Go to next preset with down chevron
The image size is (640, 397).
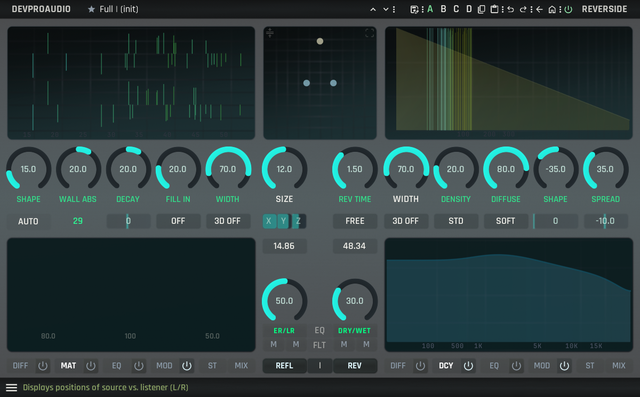tap(385, 9)
